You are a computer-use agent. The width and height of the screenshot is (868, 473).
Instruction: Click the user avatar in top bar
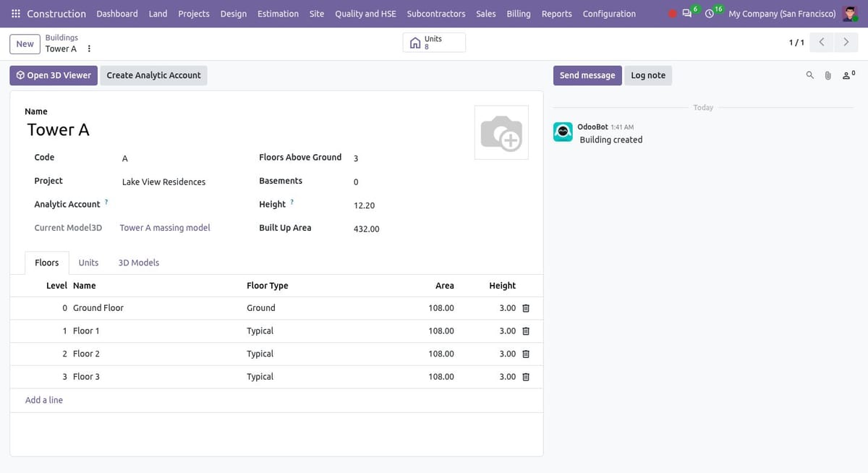click(850, 14)
